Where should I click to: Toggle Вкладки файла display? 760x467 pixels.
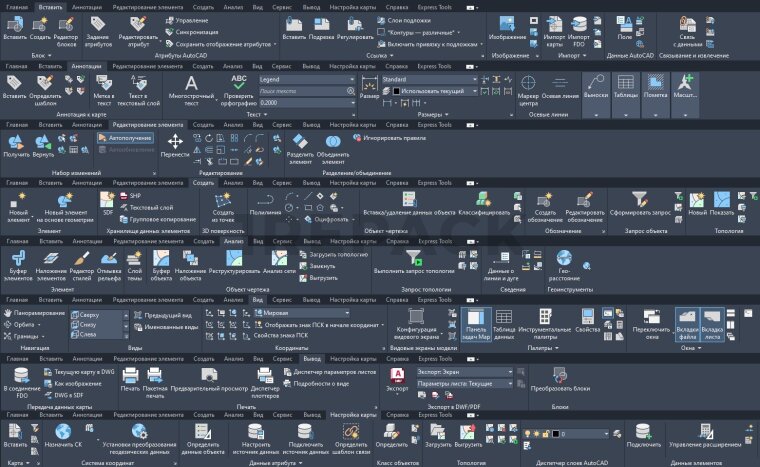tap(686, 322)
